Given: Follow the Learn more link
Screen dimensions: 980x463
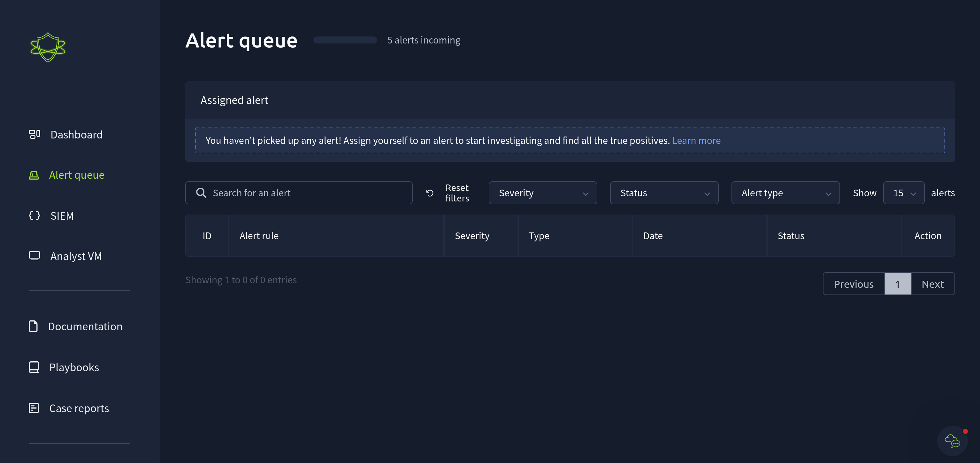Looking at the screenshot, I should 696,140.
